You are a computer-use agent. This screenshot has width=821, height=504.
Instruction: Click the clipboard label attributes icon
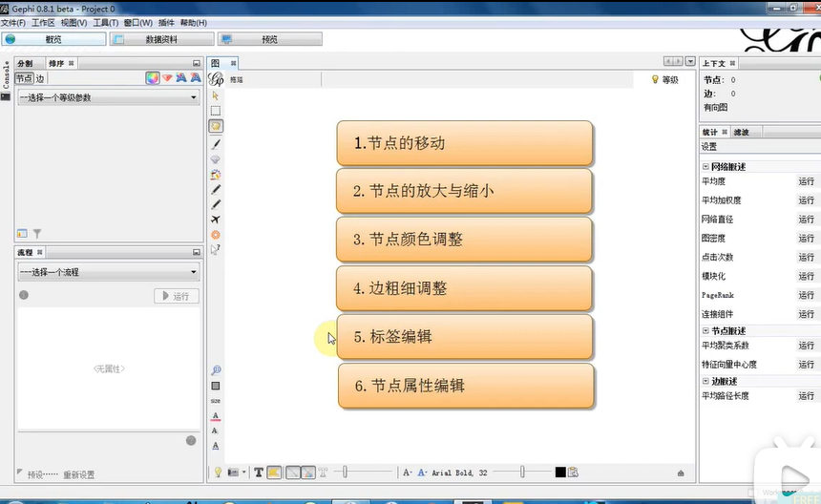(x=574, y=472)
